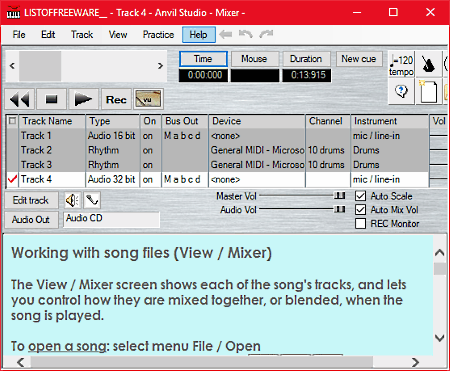Click the New cue button
Screen dimensions: 450x371
359,59
